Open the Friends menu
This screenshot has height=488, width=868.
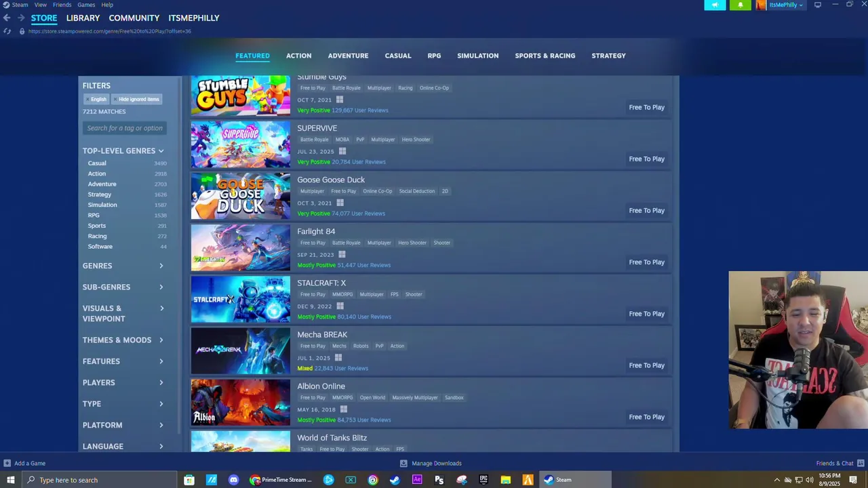coord(62,5)
